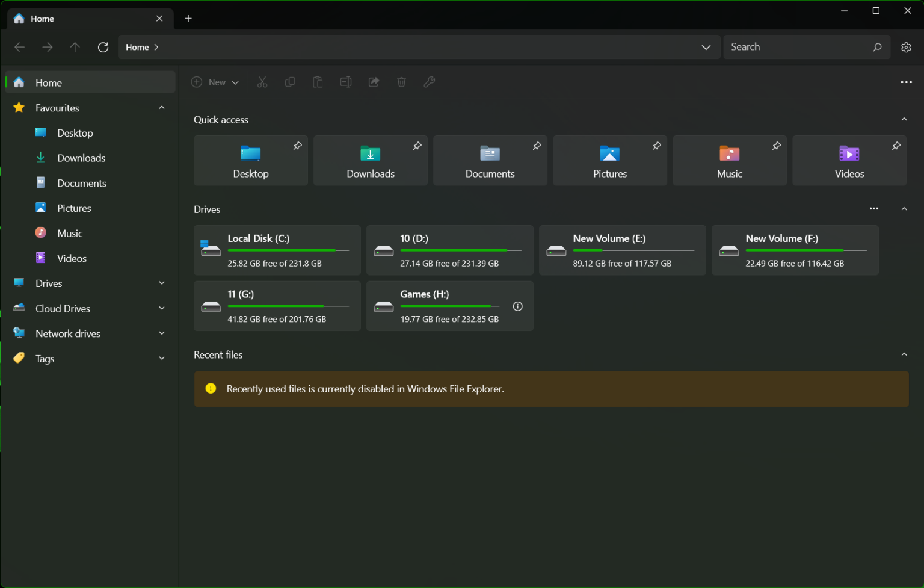The image size is (924, 588).
Task: Open the Drives overflow menu
Action: (x=874, y=209)
